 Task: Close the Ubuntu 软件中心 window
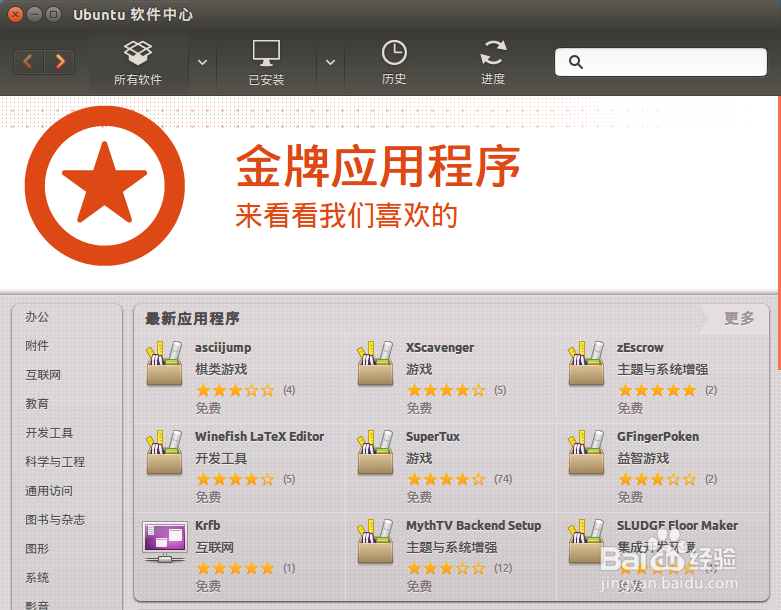tap(15, 14)
